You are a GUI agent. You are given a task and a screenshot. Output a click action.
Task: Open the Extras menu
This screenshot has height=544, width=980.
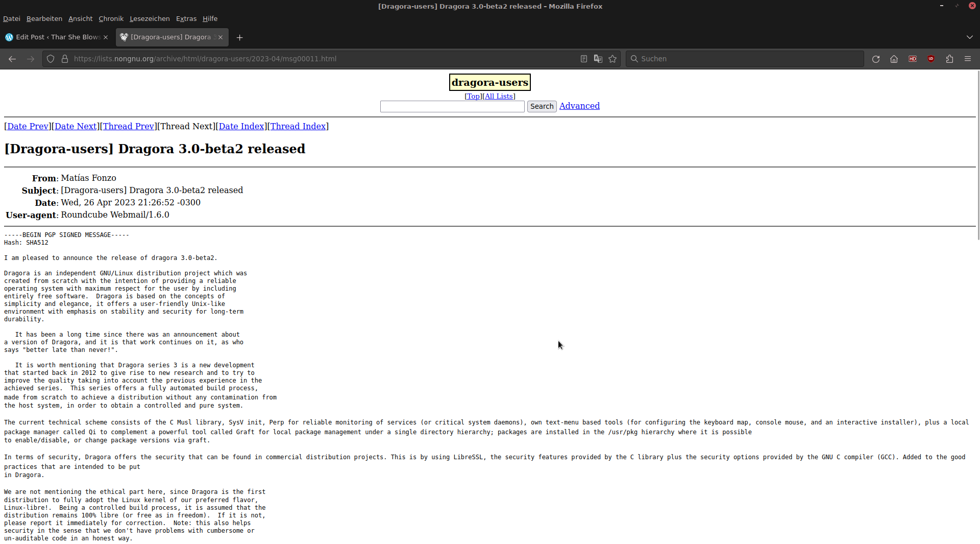click(186, 18)
